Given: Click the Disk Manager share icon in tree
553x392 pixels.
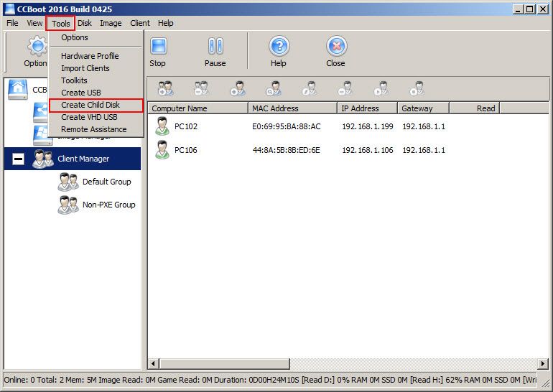Looking at the screenshot, I should pyautogui.click(x=40, y=113).
